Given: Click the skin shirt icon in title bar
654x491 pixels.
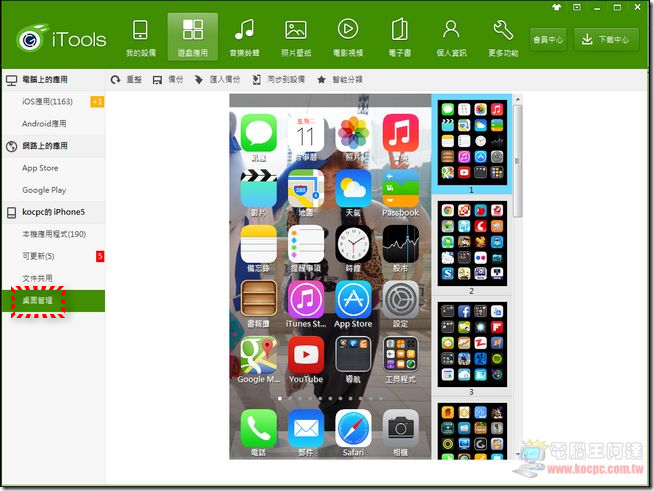Looking at the screenshot, I should tap(556, 7).
